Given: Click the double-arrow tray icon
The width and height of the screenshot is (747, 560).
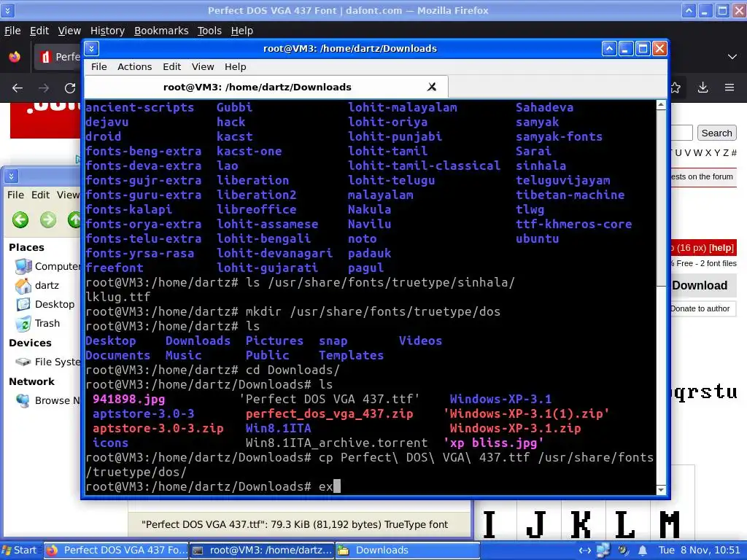Looking at the screenshot, I should (x=584, y=551).
